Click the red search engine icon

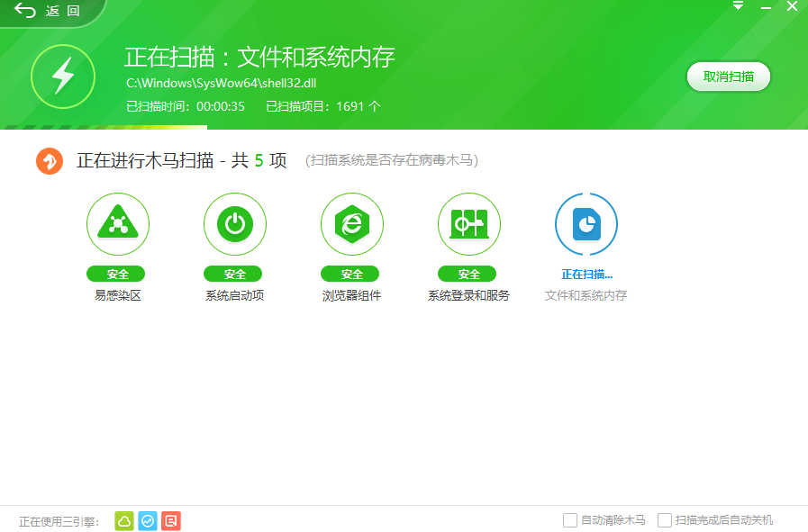pyautogui.click(x=171, y=521)
